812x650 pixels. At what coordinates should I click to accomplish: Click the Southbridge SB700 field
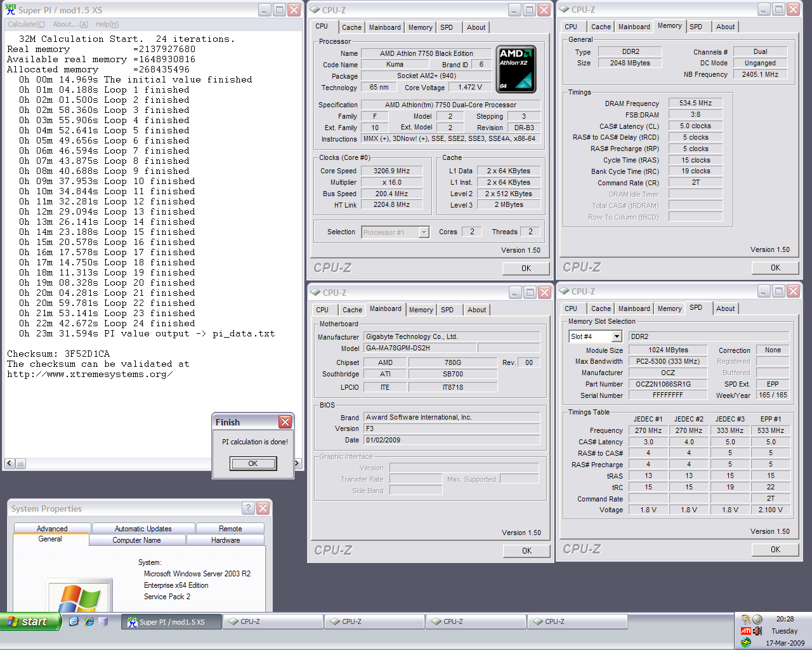coord(452,374)
